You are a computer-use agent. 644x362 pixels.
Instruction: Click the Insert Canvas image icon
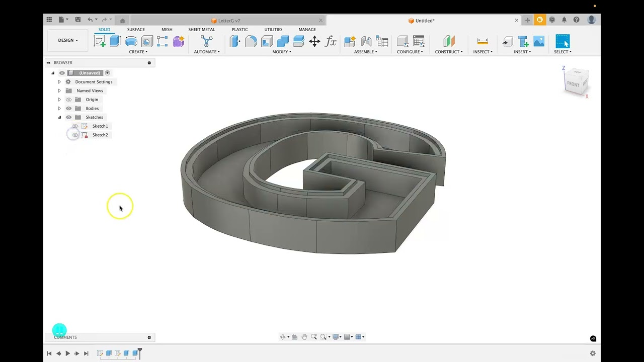[539, 41]
